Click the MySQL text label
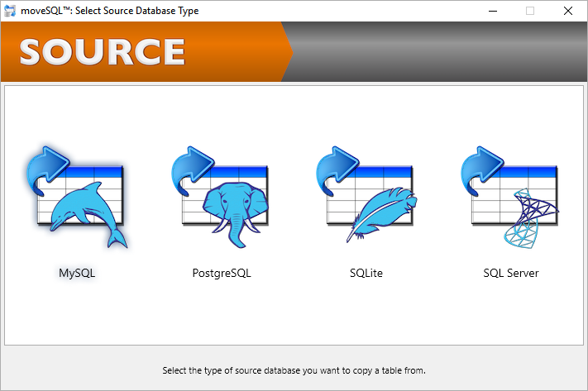 coord(77,273)
